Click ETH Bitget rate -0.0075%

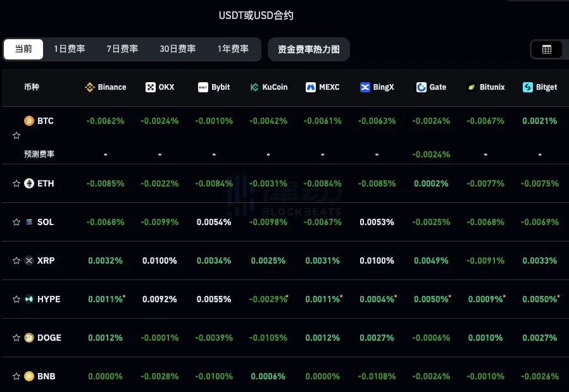(x=540, y=183)
